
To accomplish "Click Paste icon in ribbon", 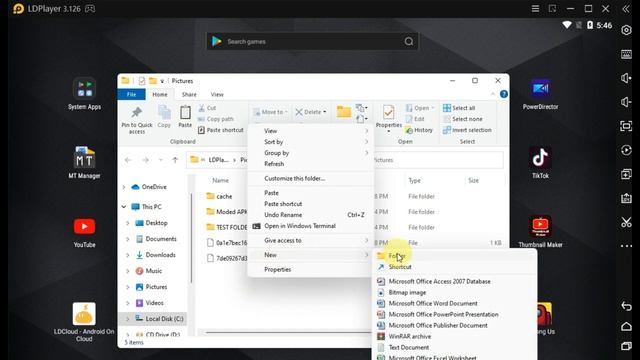I will (185, 112).
